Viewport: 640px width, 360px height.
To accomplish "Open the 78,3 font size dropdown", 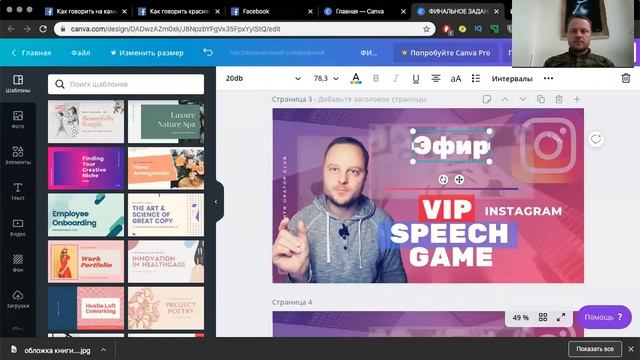I will pyautogui.click(x=326, y=78).
